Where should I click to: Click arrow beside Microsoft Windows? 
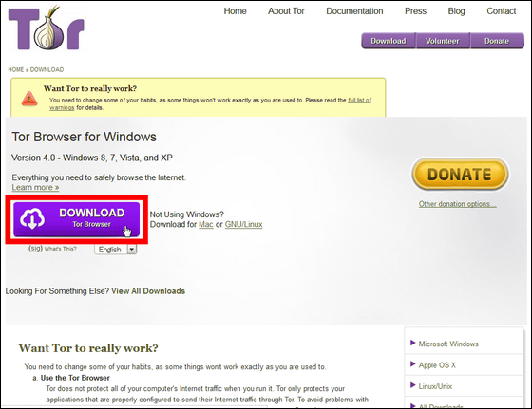(x=413, y=343)
